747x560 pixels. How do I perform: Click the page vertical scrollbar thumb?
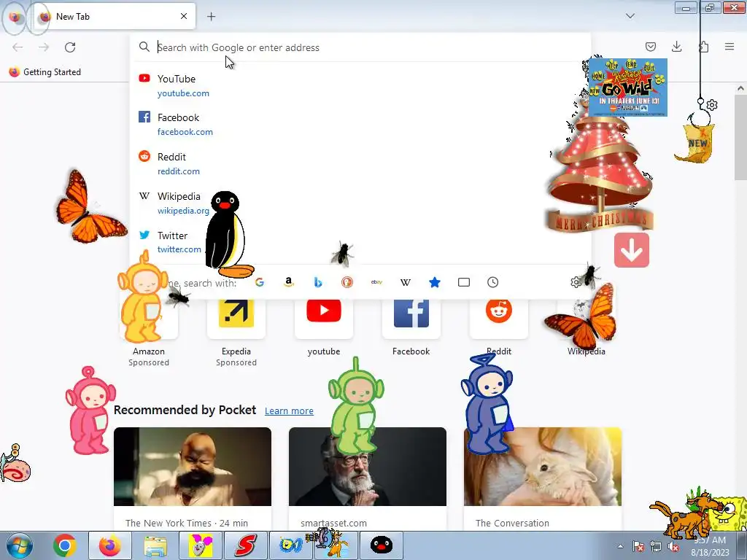point(740,138)
